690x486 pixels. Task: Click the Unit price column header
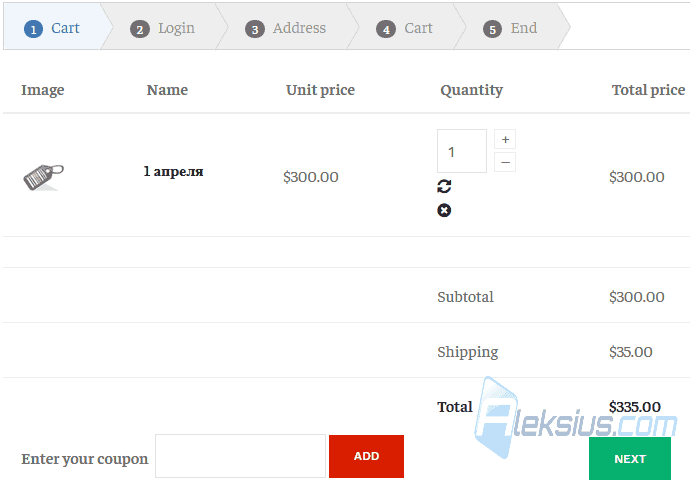click(x=320, y=90)
